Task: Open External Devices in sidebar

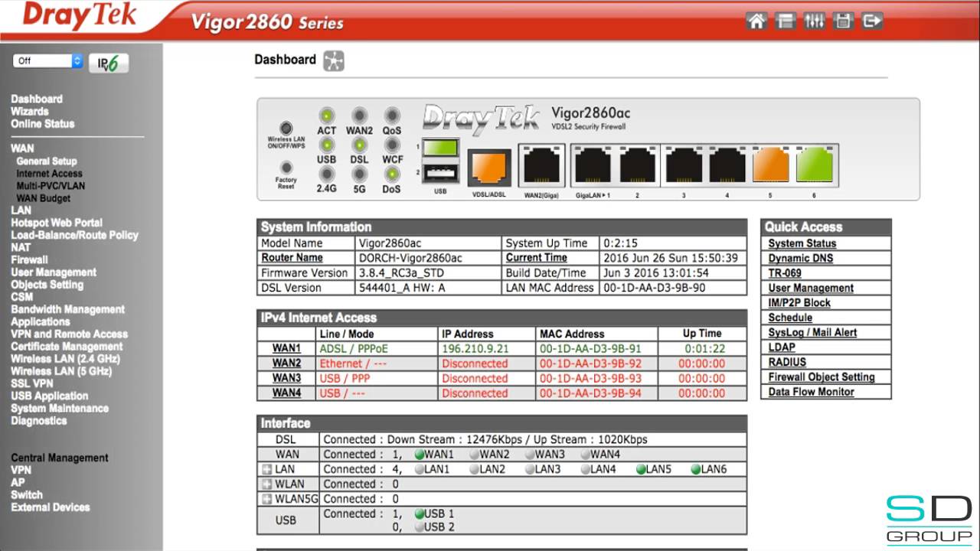Action: pos(50,507)
